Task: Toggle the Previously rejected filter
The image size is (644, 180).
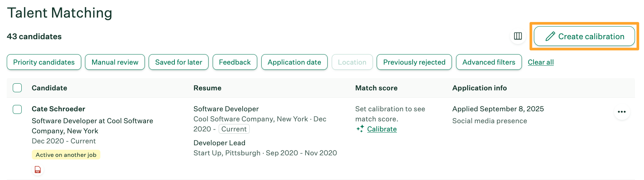Action: [x=414, y=62]
